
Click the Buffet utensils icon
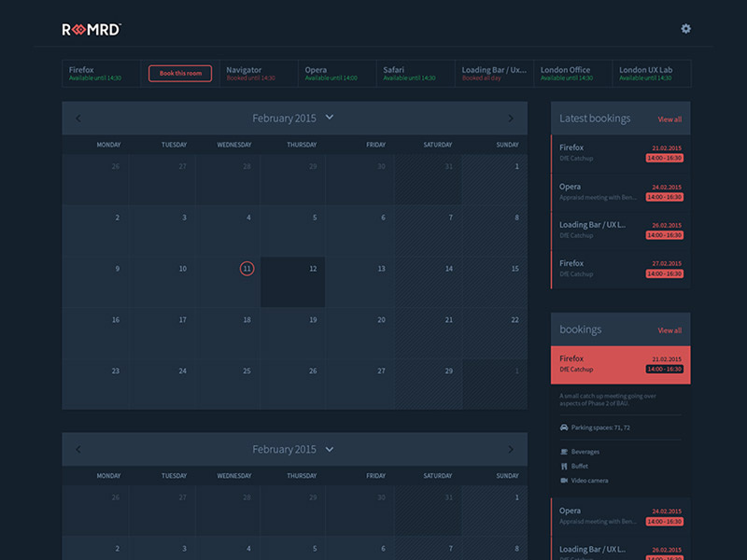pos(563,465)
